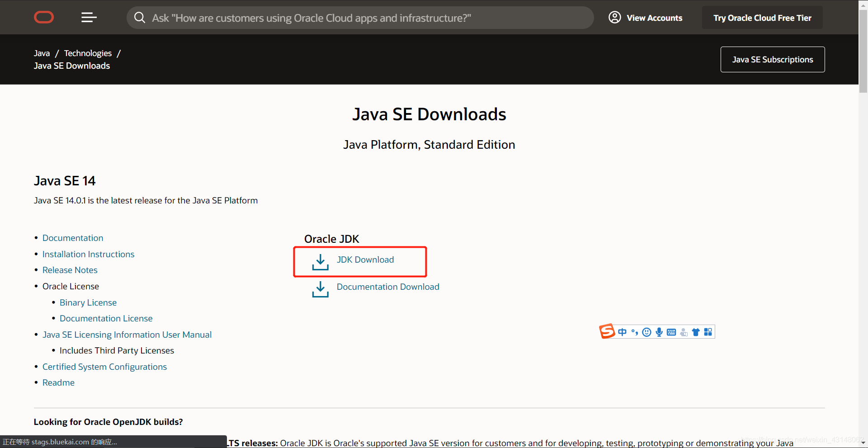Click the View Accounts user icon
Image resolution: width=868 pixels, height=448 pixels.
[614, 18]
